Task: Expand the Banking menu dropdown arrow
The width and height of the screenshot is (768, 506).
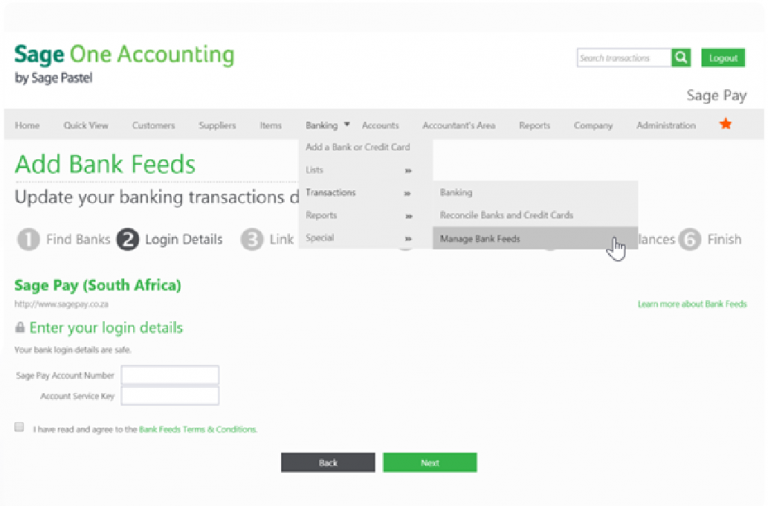Action: [347, 124]
